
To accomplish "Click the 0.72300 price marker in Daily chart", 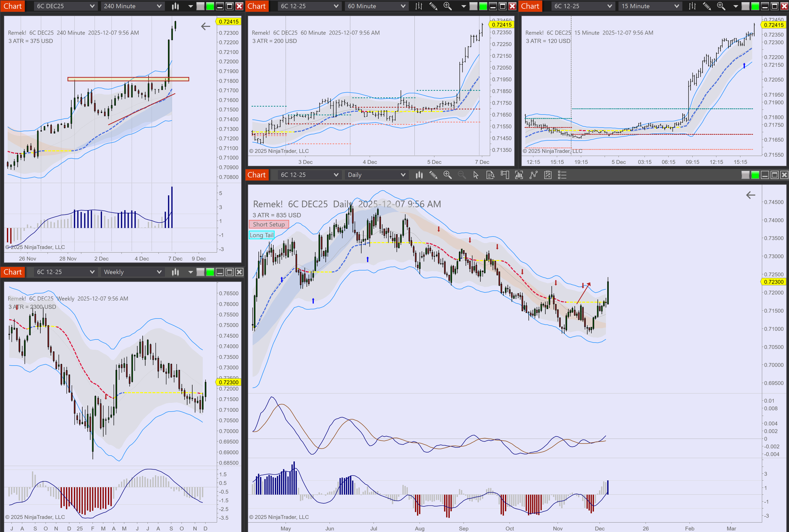I will 774,282.
